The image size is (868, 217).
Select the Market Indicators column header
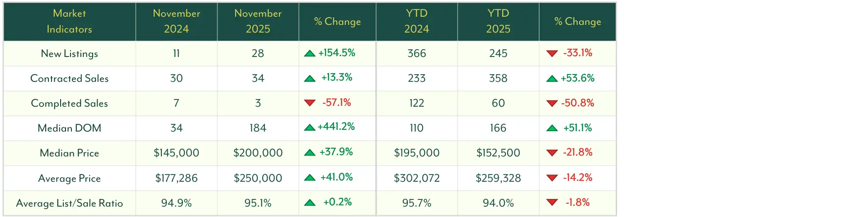pos(69,21)
